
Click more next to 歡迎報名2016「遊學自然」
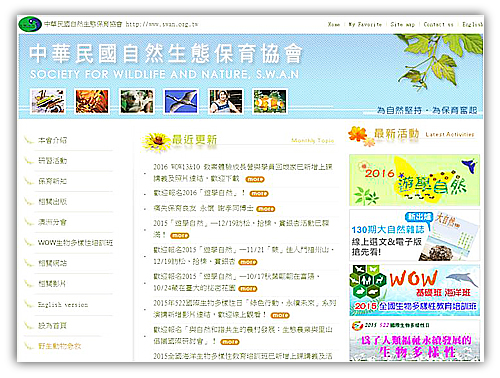(x=259, y=193)
